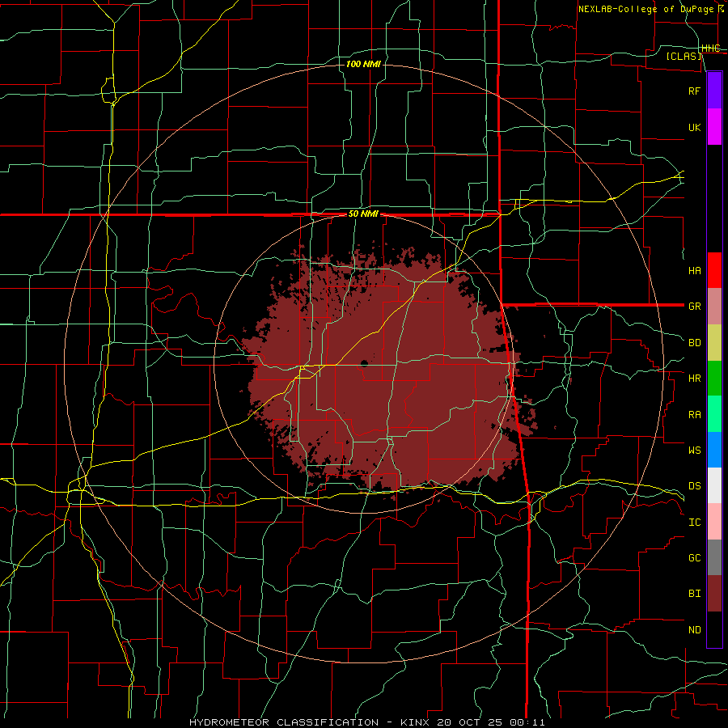Viewport: 728px width, 728px height.
Task: Select the BD yellow legend block
Action: (714, 343)
